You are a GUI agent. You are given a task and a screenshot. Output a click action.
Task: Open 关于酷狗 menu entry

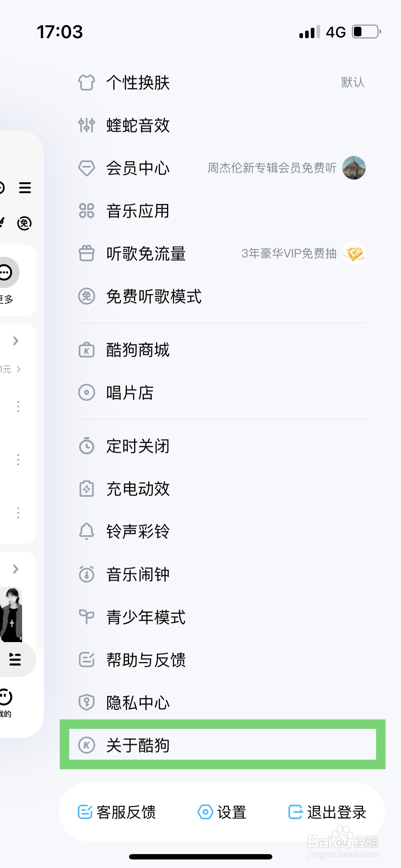pos(138,745)
